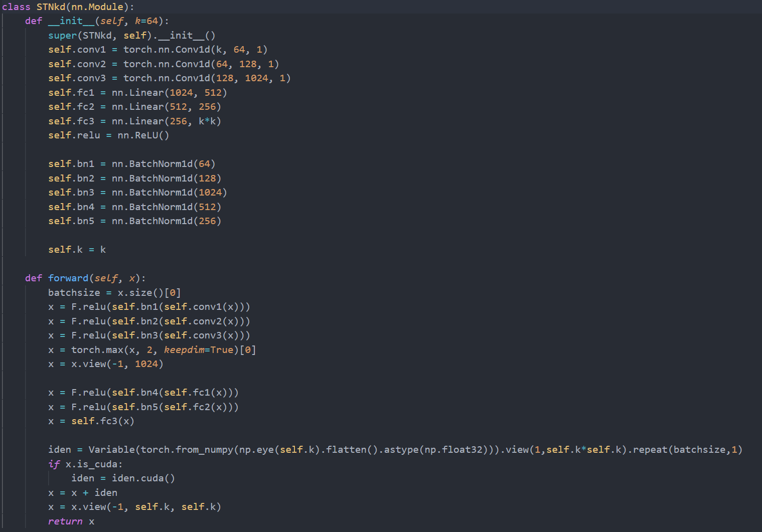This screenshot has width=762, height=532.
Task: Click the class name STNkd
Action: 52,7
